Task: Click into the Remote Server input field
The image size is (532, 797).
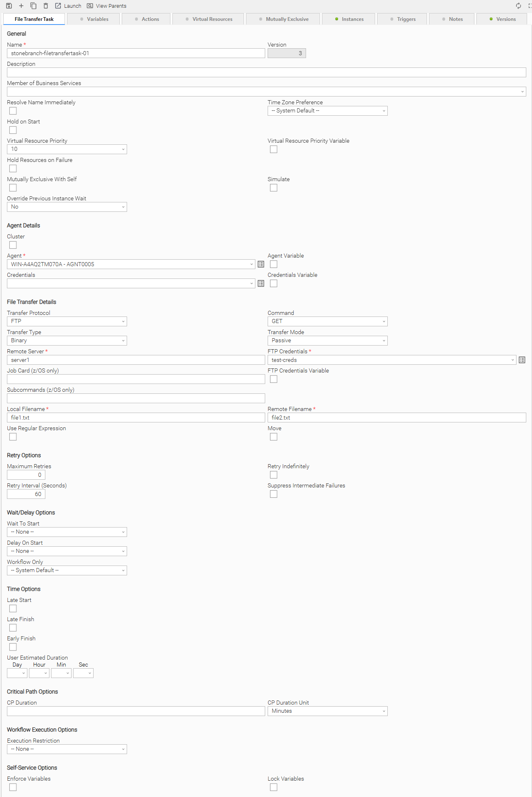Action: coord(136,360)
